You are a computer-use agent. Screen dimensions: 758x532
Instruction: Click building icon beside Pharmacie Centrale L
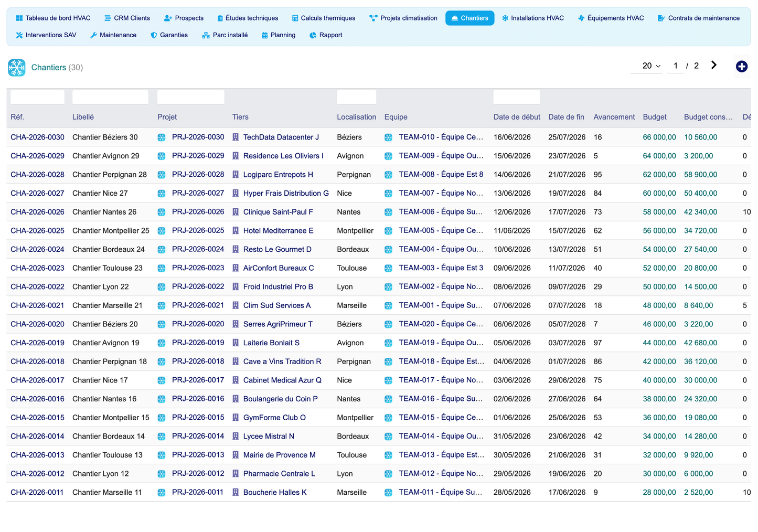click(236, 474)
